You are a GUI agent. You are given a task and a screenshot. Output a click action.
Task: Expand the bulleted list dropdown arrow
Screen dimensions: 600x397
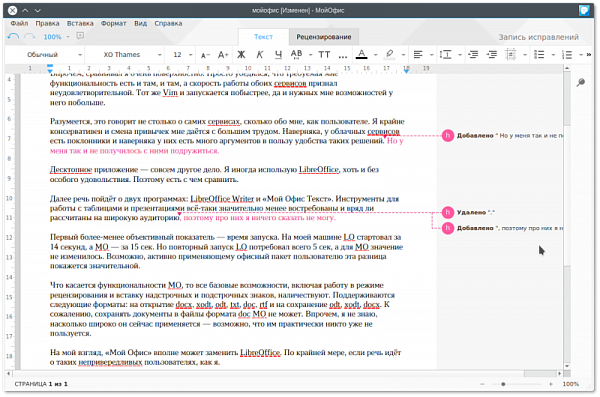coord(553,55)
